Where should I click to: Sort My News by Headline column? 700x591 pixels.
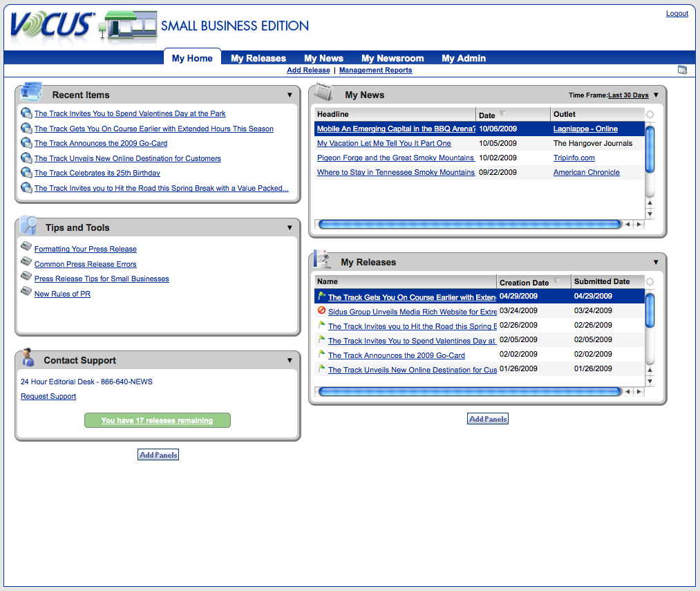tap(395, 114)
